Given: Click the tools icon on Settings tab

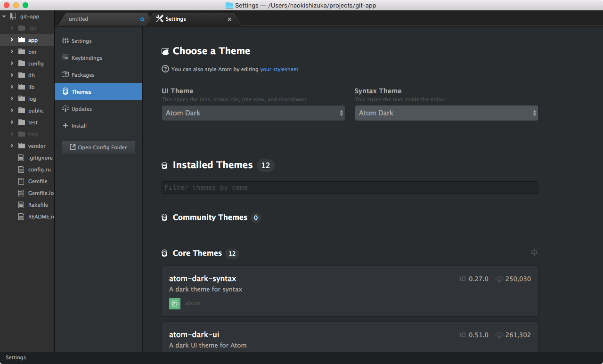Looking at the screenshot, I should tap(159, 19).
